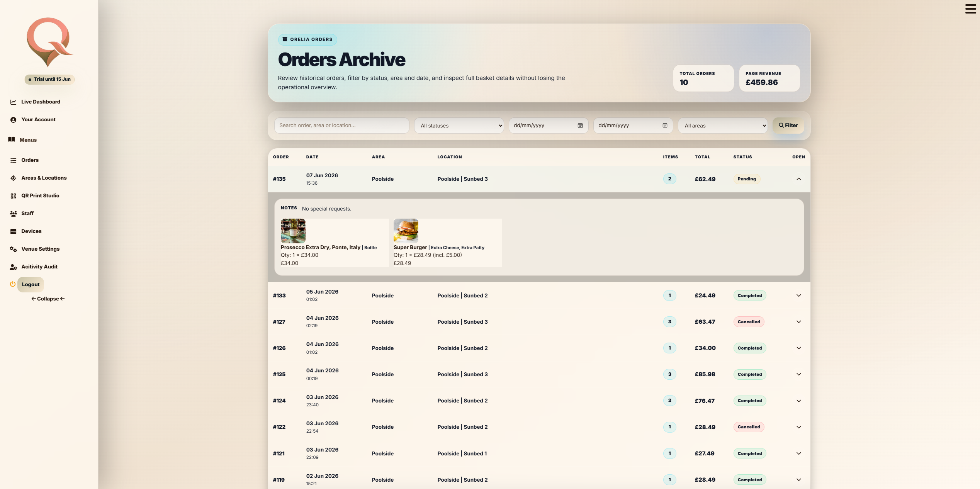Click the Menus book icon
This screenshot has height=489, width=980.
pyautogui.click(x=12, y=139)
